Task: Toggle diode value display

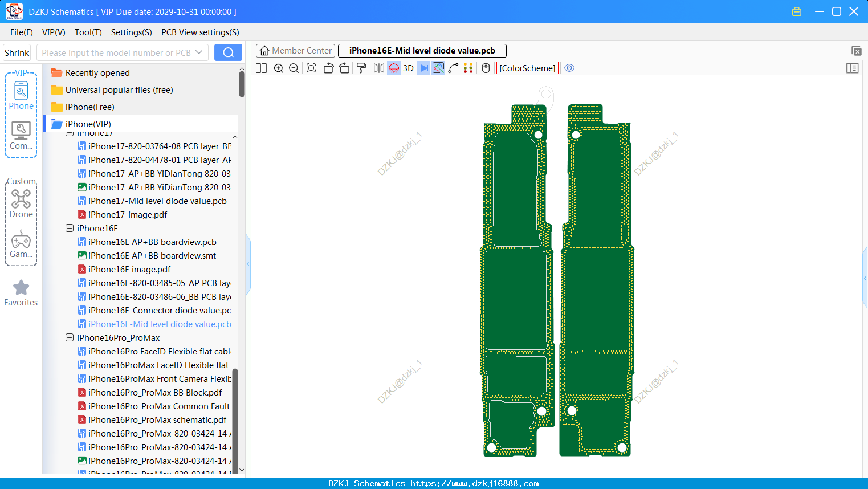Action: click(x=423, y=68)
